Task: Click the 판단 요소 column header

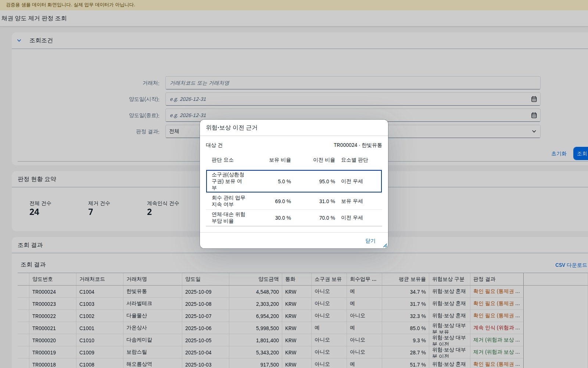Action: (222, 160)
